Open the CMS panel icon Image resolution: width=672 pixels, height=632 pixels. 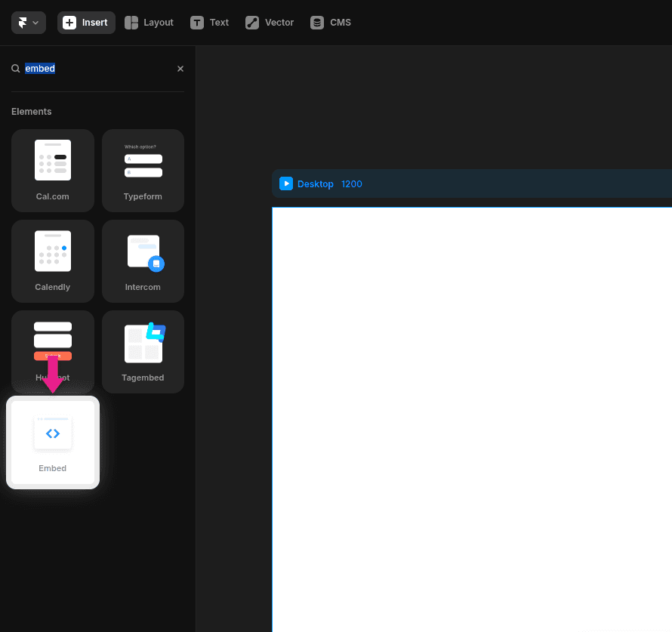point(316,22)
